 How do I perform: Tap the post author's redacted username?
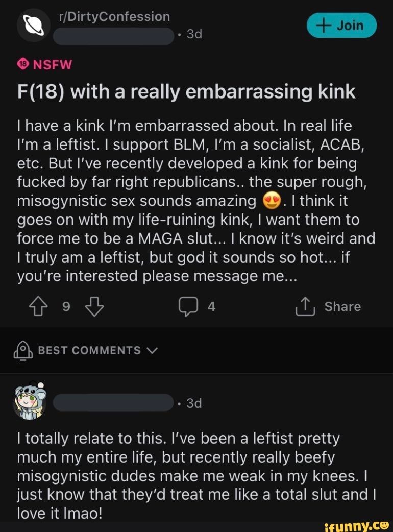113,35
